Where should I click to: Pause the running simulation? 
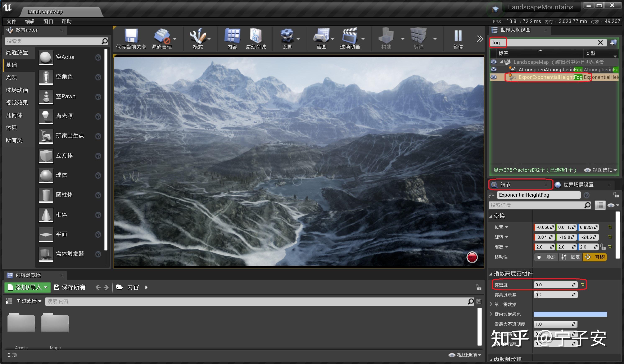click(x=458, y=36)
